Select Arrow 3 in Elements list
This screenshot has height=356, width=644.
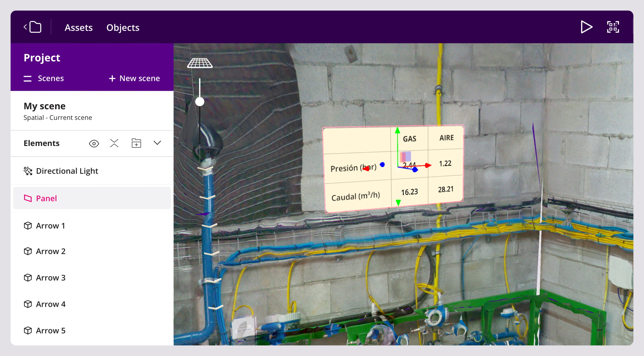coord(50,278)
